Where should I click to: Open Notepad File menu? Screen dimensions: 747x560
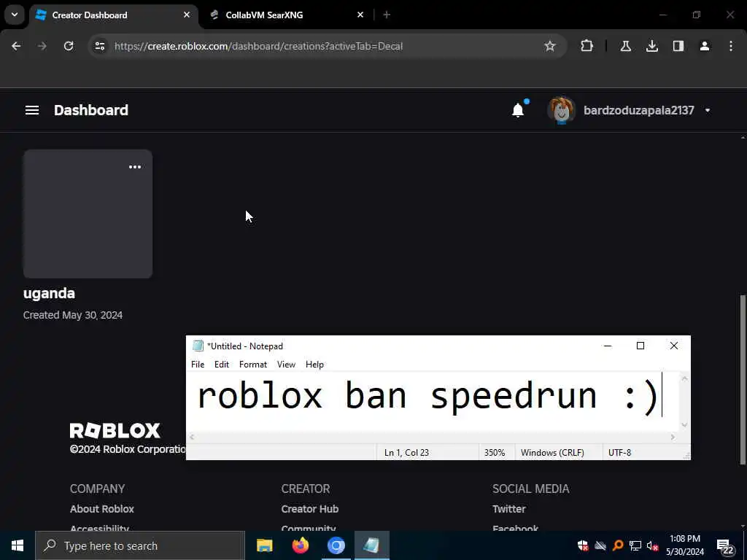pos(198,365)
